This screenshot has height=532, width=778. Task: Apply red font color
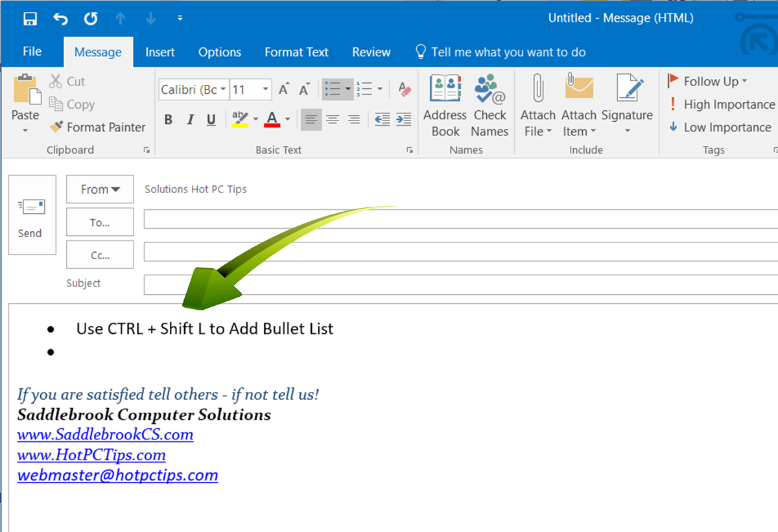[272, 119]
